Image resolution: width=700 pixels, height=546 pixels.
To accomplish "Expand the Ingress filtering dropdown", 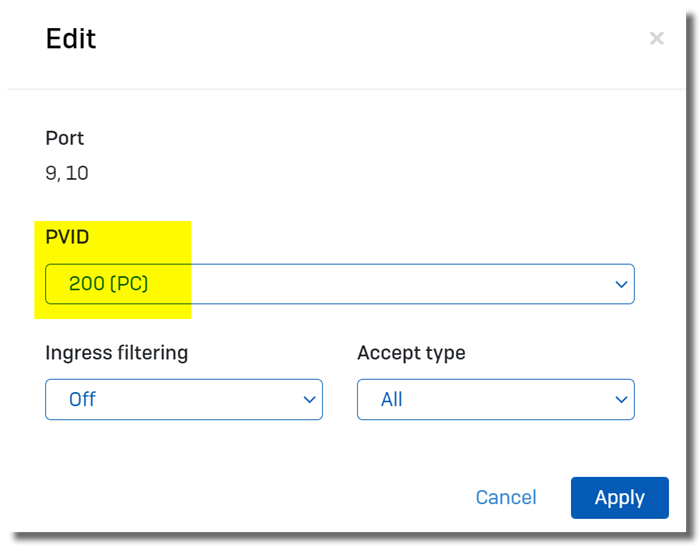I will (184, 400).
